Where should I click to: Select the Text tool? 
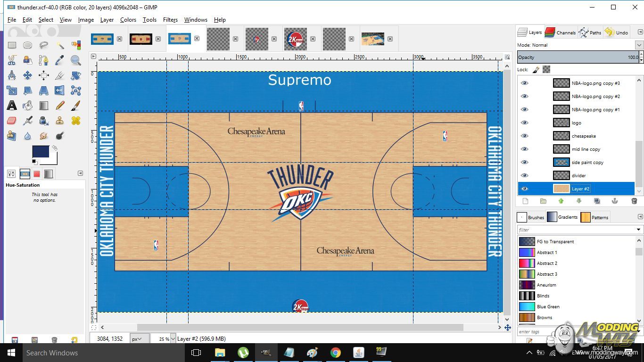point(12,106)
